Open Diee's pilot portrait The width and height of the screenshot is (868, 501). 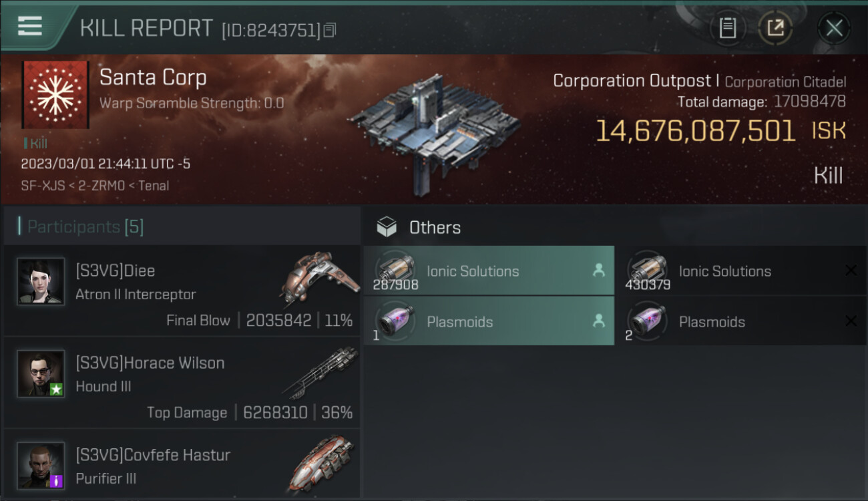coord(41,282)
